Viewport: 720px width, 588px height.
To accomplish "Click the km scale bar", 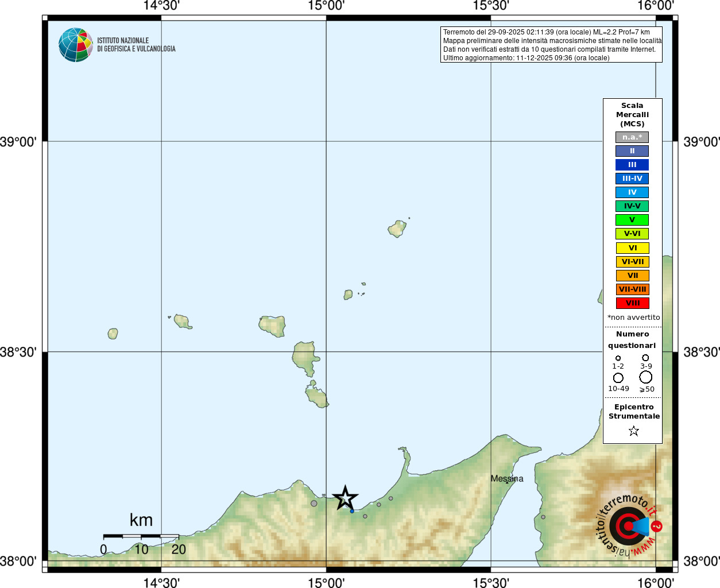I will (x=141, y=536).
